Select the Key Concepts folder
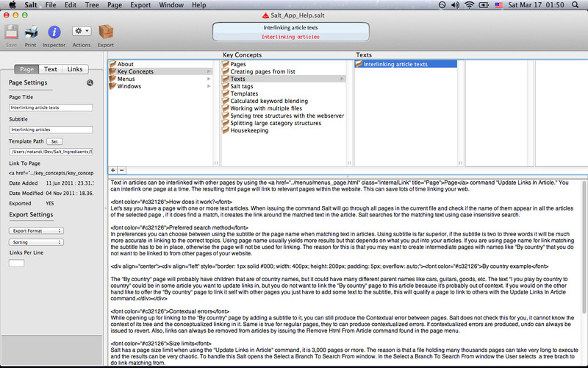The width and height of the screenshot is (588, 368). (x=135, y=71)
